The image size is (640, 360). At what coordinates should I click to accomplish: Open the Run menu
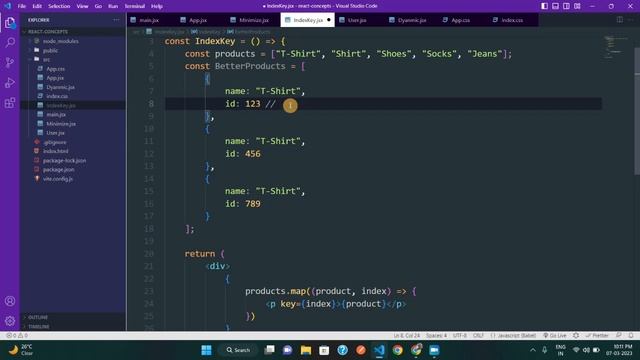[113, 6]
